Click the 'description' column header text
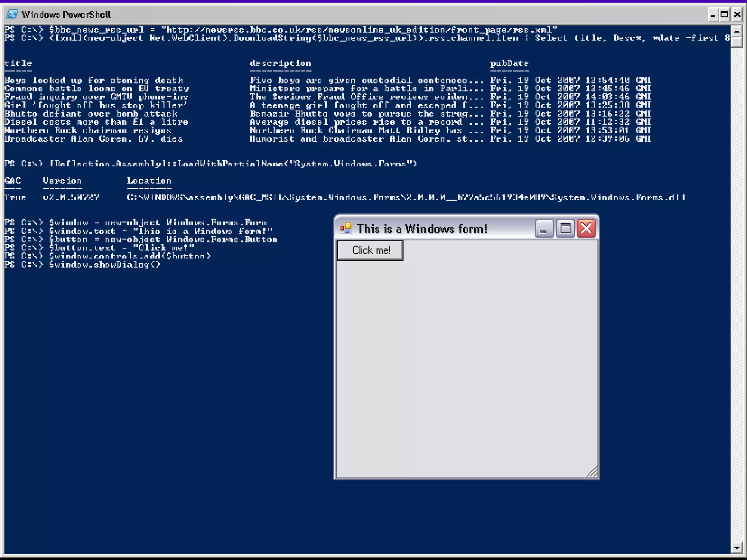The width and height of the screenshot is (747, 560). (280, 63)
